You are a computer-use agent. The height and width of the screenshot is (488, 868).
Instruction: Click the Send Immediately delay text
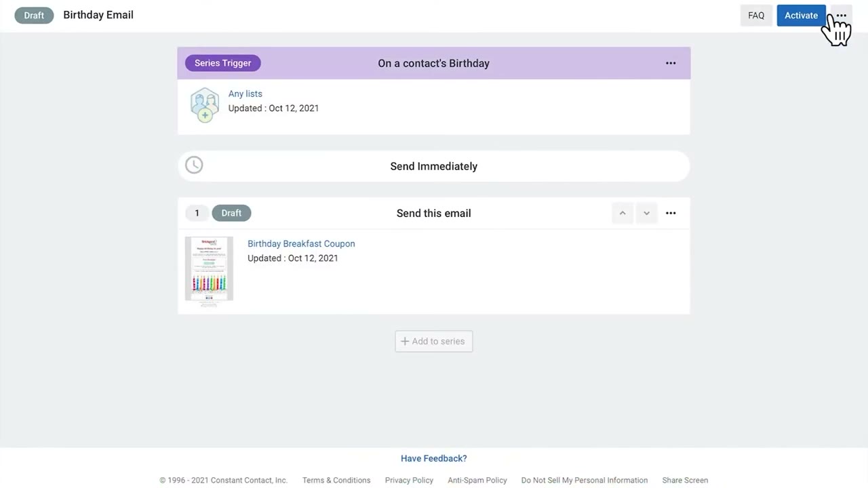click(x=434, y=166)
